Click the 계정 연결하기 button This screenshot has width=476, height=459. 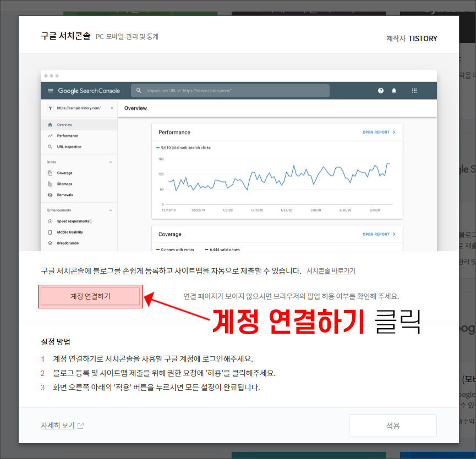coord(90,296)
